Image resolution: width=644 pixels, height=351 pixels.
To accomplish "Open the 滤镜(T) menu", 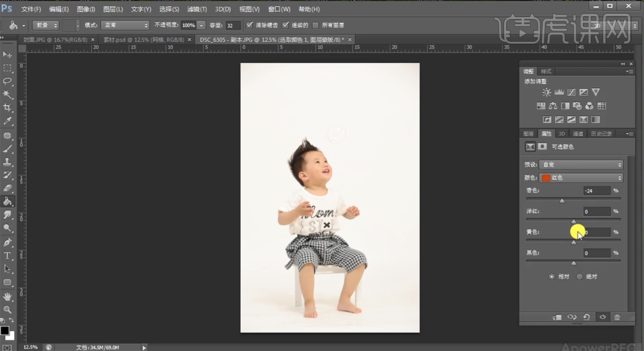I will pyautogui.click(x=197, y=9).
